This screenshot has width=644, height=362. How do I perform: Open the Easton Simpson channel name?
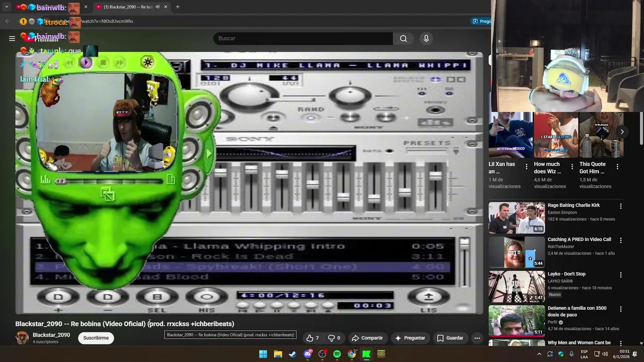[562, 213]
